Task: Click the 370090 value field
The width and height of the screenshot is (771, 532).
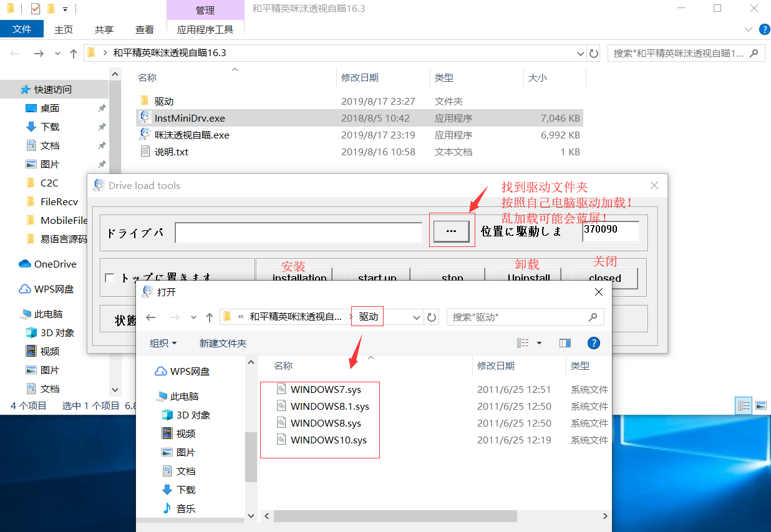Action: pyautogui.click(x=611, y=231)
